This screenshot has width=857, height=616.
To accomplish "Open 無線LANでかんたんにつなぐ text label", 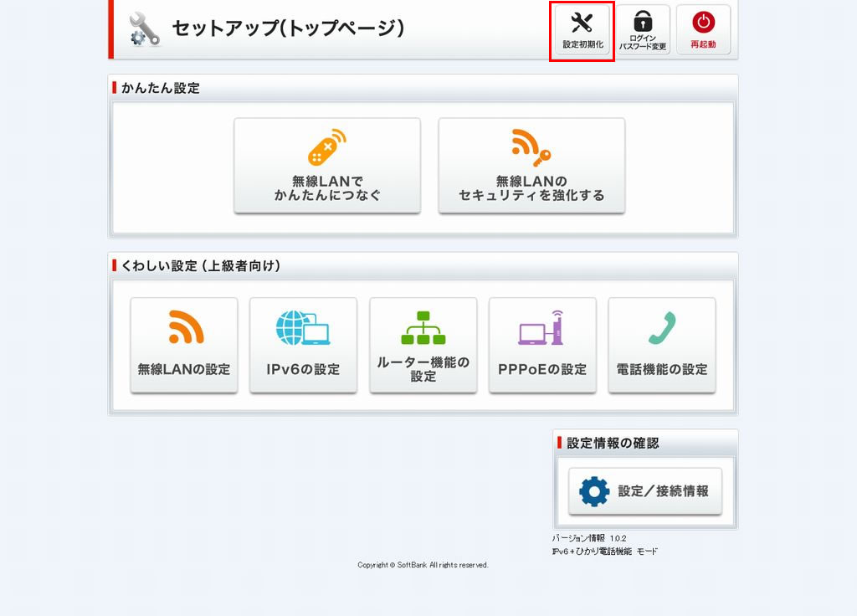I will pos(327,188).
